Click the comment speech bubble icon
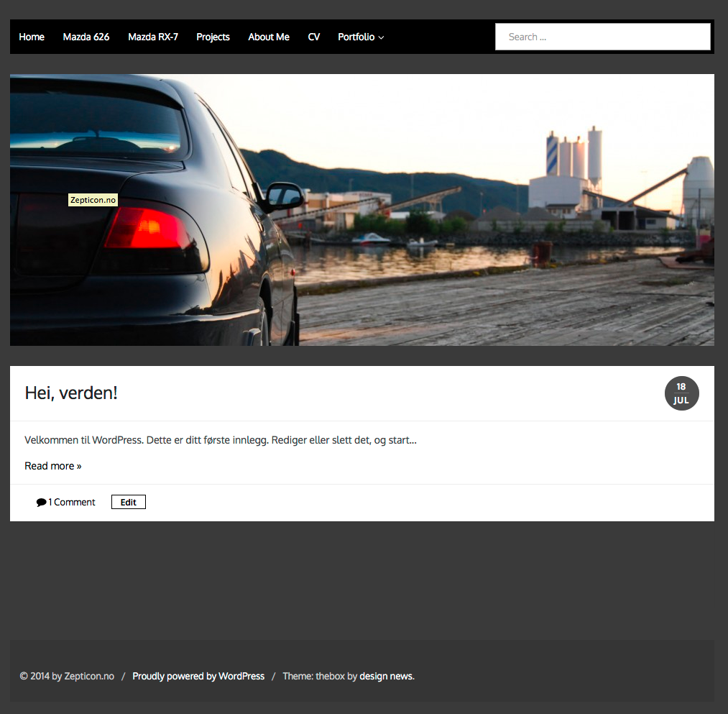The height and width of the screenshot is (714, 728). point(41,502)
